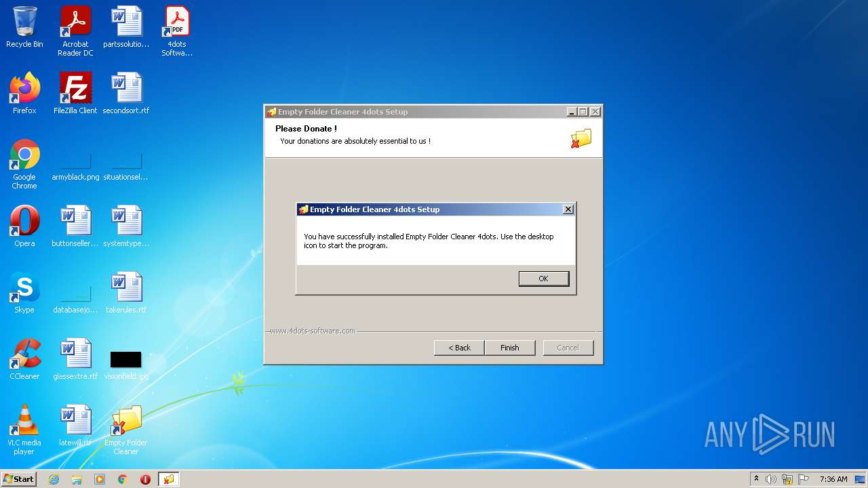The image size is (868, 488).
Task: Open the volume speaker tray icon
Action: tap(771, 479)
